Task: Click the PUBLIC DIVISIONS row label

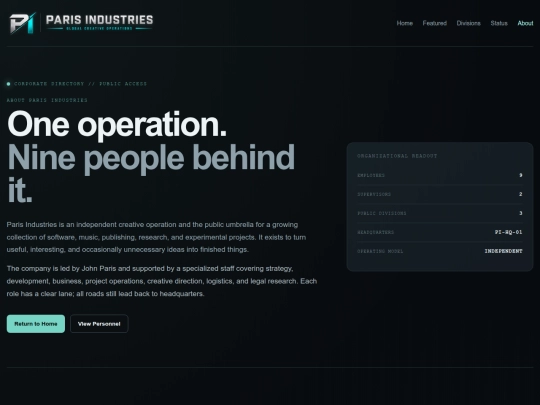Action: click(382, 213)
